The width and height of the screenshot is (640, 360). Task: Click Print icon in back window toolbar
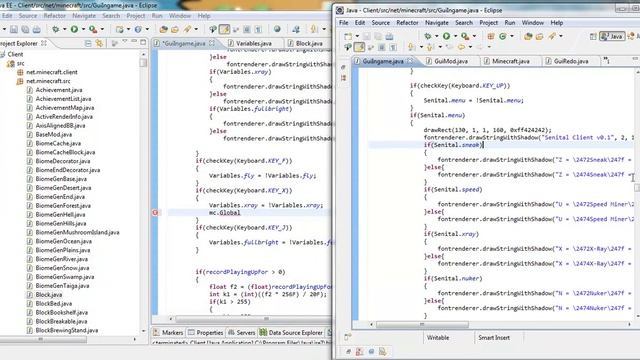click(x=37, y=29)
